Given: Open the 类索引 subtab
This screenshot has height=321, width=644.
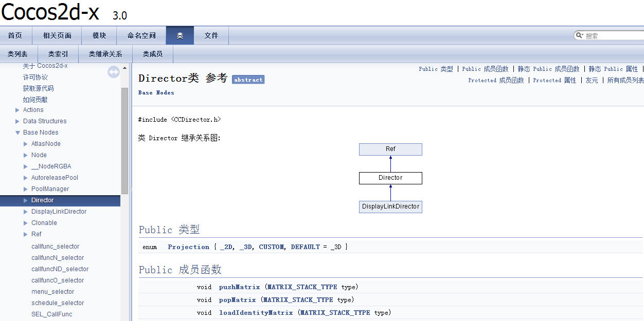Looking at the screenshot, I should tap(58, 54).
